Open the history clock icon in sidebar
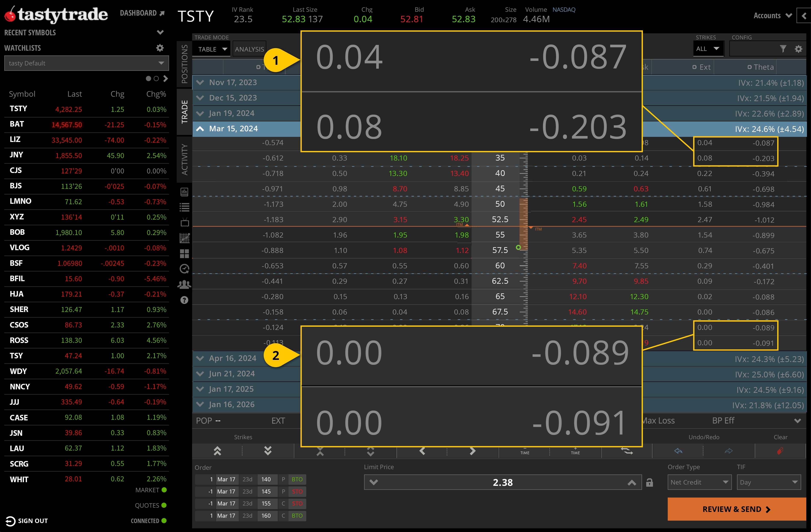This screenshot has height=532, width=811. click(x=184, y=269)
